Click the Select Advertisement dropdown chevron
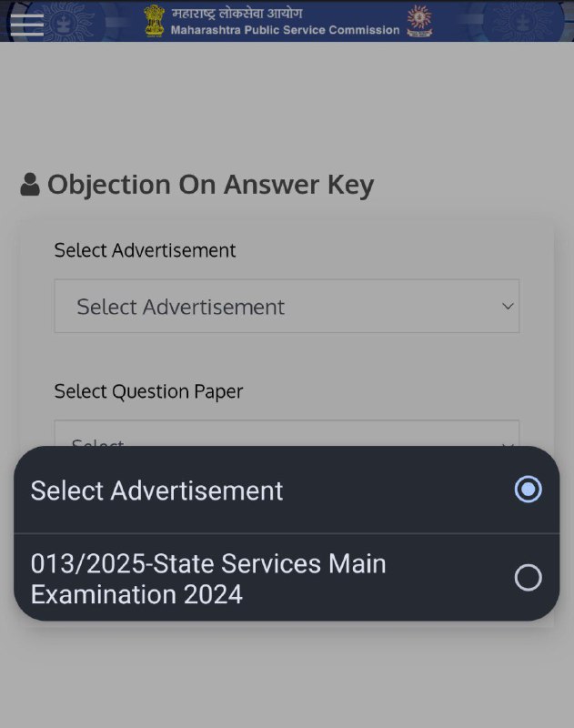 (508, 306)
